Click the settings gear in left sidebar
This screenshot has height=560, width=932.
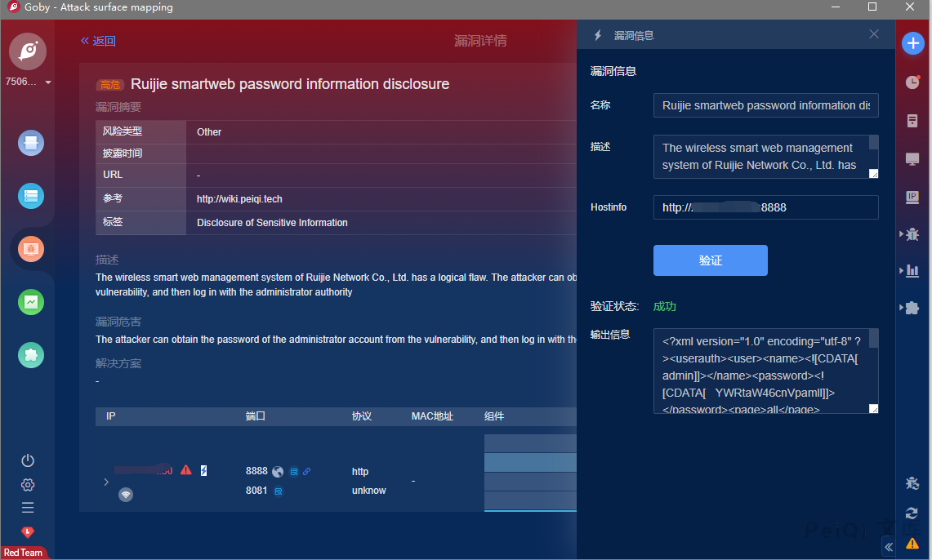pos(28,485)
